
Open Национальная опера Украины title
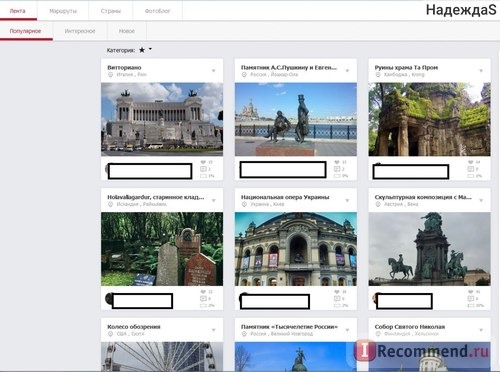[285, 197]
